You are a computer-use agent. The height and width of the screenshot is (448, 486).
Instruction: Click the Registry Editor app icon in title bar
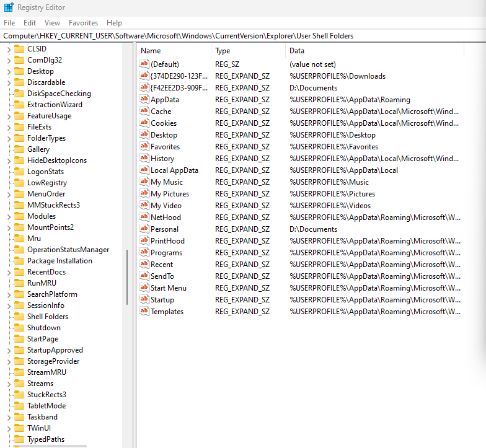tap(9, 7)
